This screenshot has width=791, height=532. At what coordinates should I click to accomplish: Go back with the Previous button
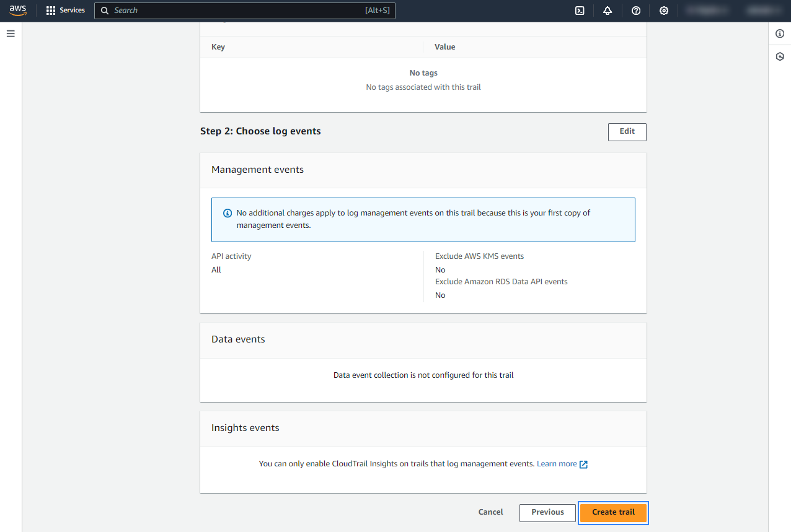547,512
